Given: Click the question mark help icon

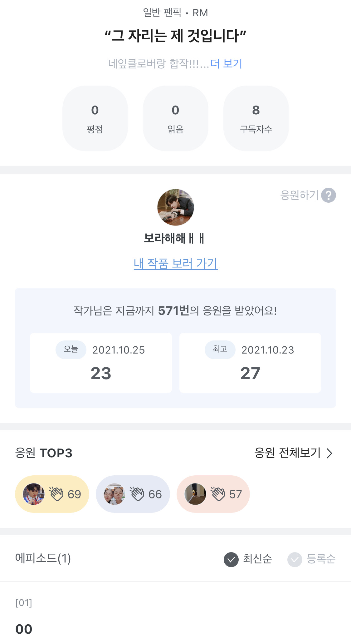Looking at the screenshot, I should point(329,195).
